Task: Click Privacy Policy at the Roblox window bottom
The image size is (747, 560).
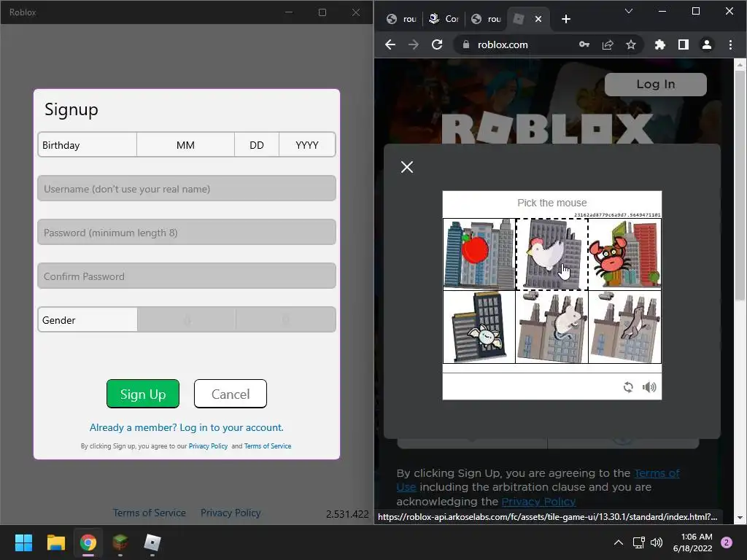Action: pos(231,513)
